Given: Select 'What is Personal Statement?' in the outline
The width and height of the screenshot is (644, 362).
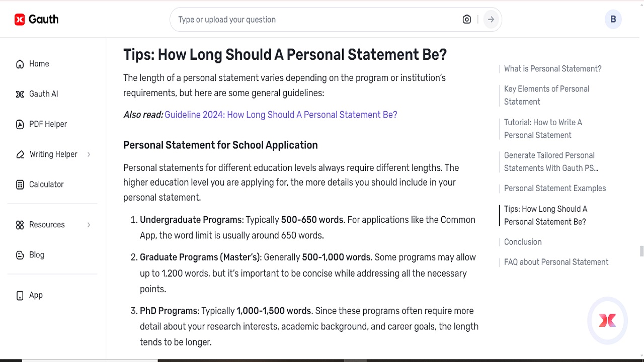Looking at the screenshot, I should tap(552, 68).
